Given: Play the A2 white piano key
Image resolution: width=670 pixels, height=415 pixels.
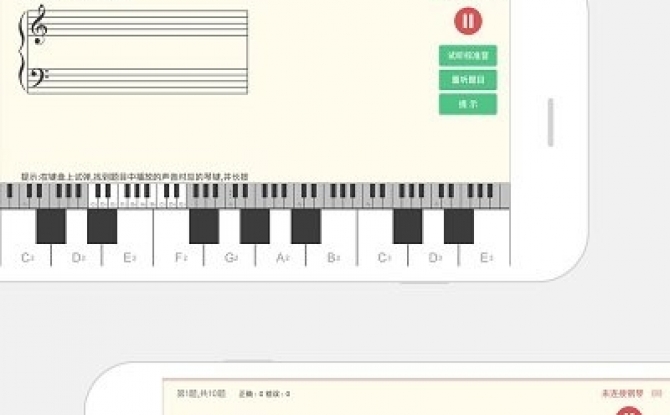Looking at the screenshot, I should coord(281,256).
